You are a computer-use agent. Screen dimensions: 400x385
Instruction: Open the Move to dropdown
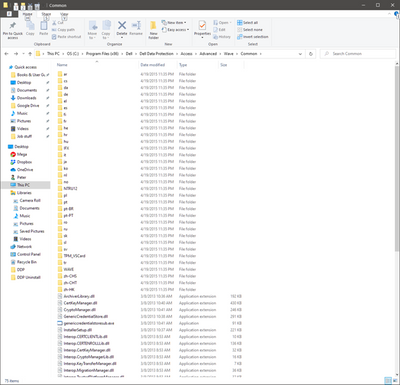click(x=92, y=29)
